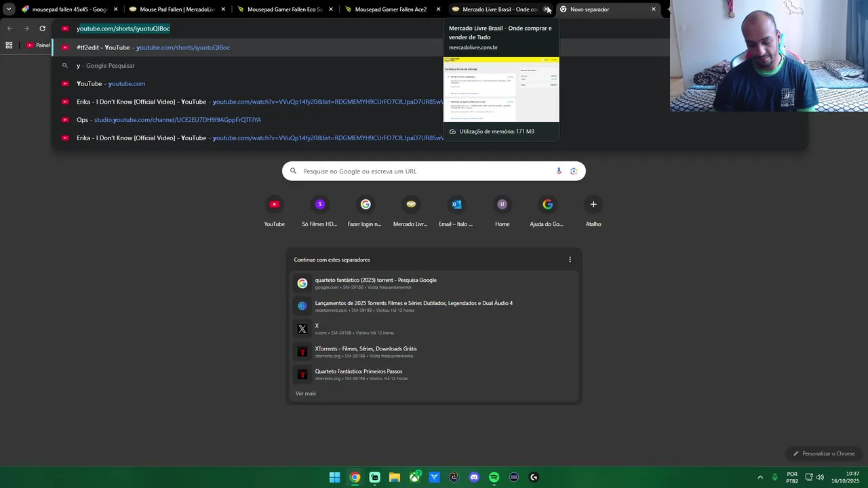
Task: Open 'Quarteto Fantástico: Primeiros Passos' entry
Action: click(x=434, y=374)
